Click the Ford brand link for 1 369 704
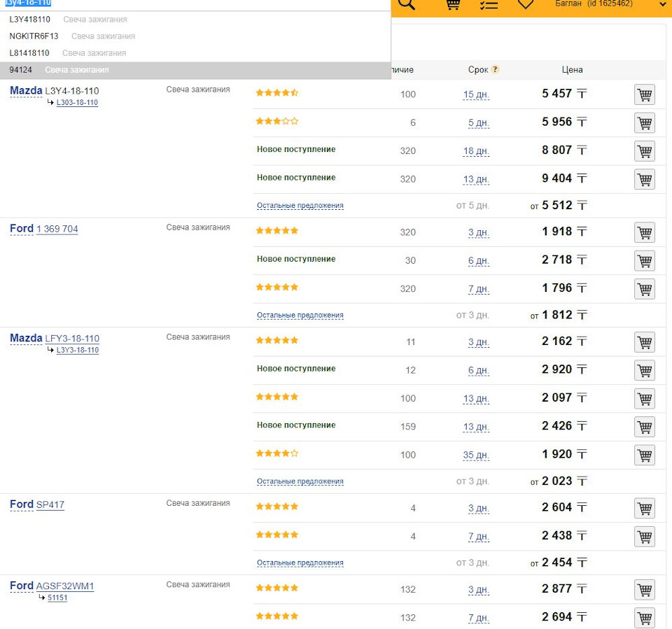This screenshot has height=629, width=672. click(x=22, y=228)
